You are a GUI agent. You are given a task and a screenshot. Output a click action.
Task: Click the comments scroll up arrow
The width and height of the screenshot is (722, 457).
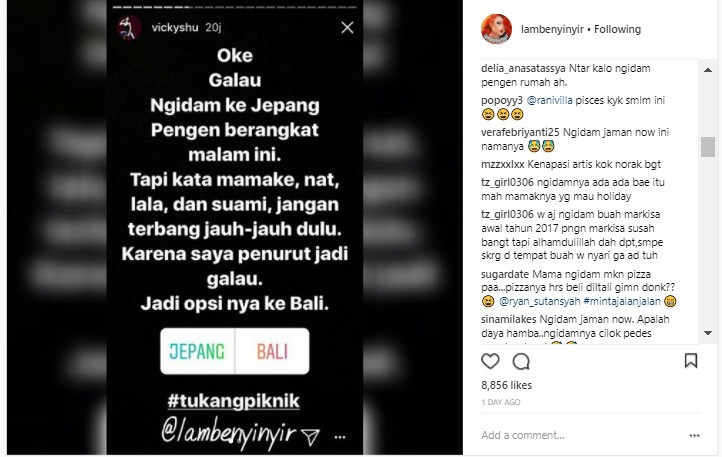tap(708, 70)
